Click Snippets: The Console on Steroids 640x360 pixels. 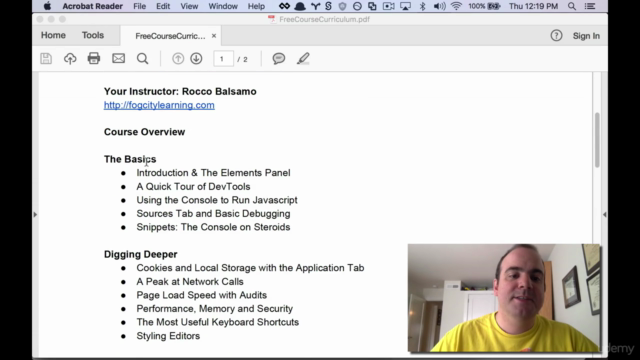click(213, 227)
